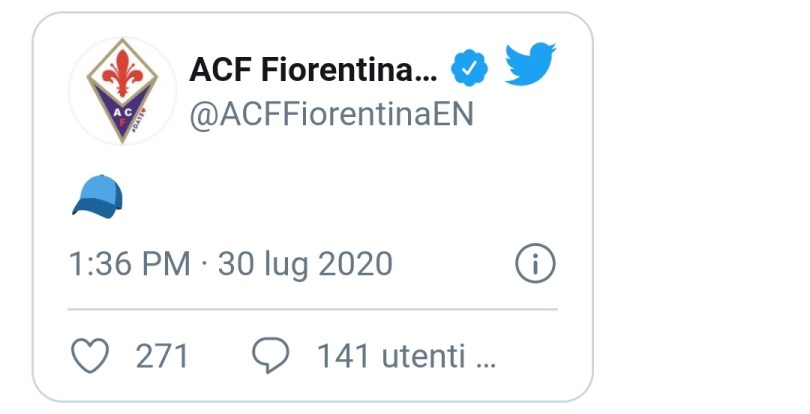Show the tweet info circle icon

(x=535, y=264)
